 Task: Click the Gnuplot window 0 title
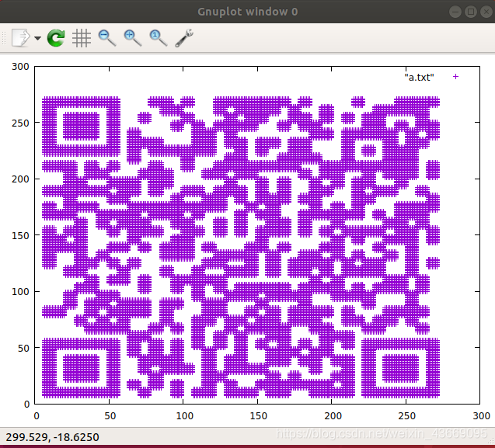(247, 12)
